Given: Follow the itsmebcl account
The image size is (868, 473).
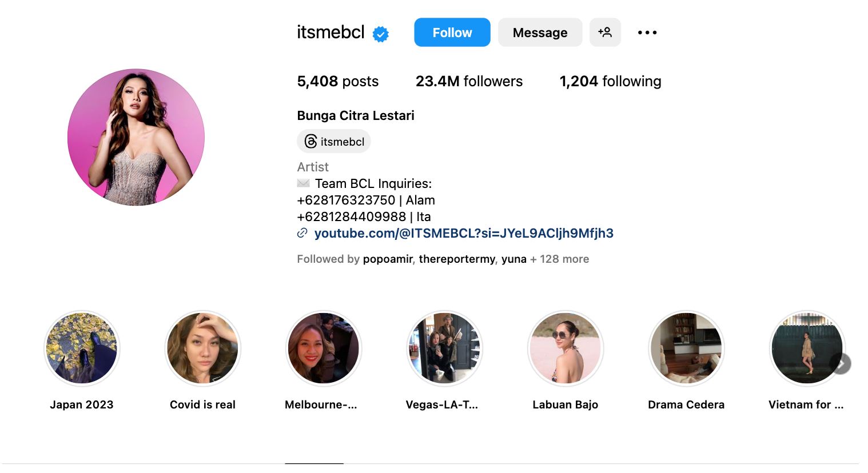Looking at the screenshot, I should tap(452, 33).
